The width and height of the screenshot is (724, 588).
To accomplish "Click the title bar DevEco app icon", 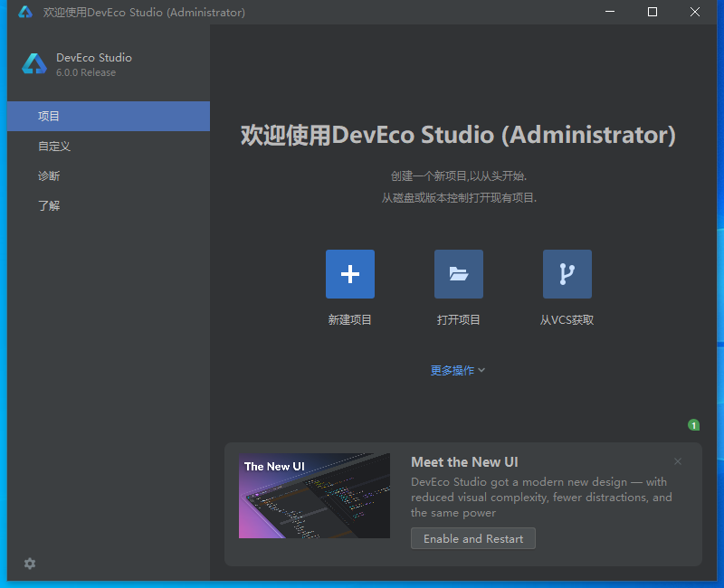I will (25, 12).
